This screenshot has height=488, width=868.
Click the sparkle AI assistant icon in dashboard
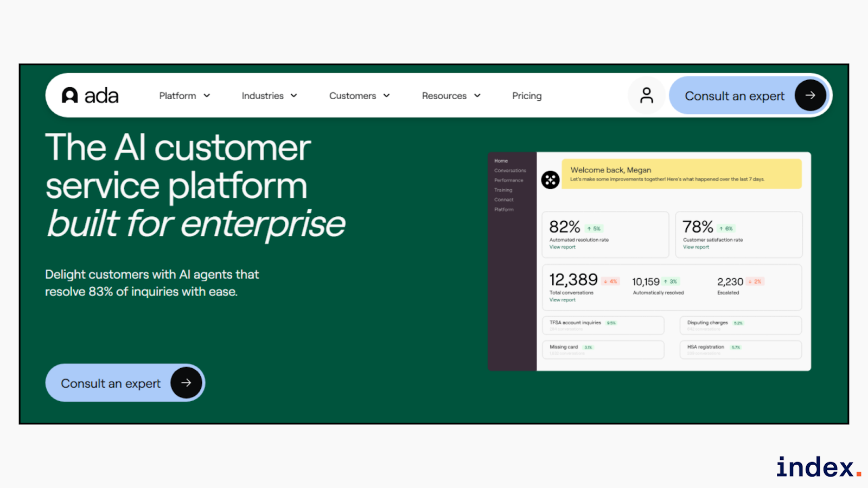point(550,179)
